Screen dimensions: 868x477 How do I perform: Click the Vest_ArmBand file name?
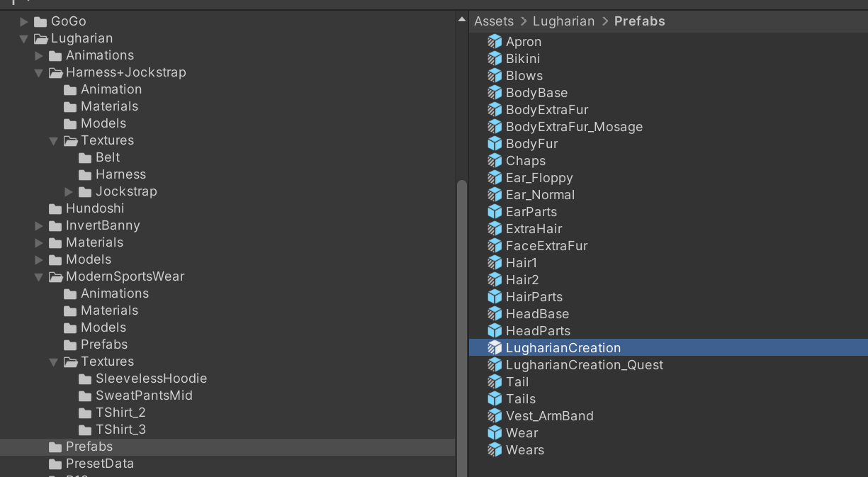550,416
